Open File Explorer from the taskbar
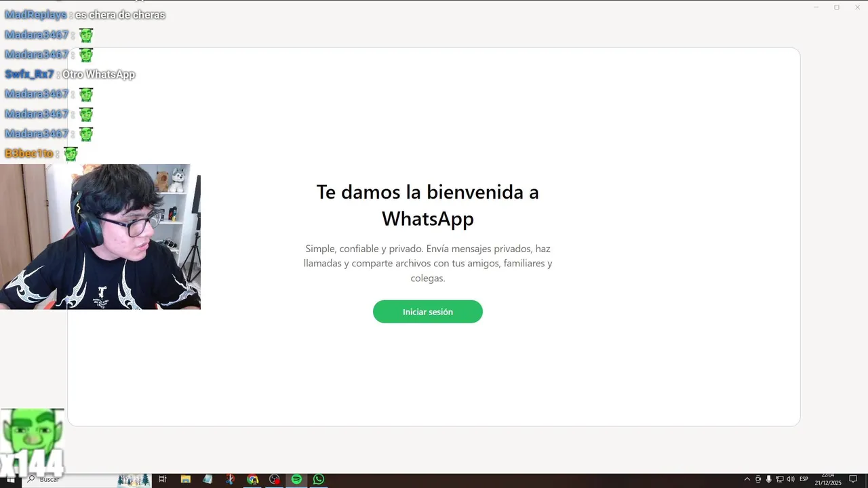This screenshot has width=868, height=488. point(185,479)
